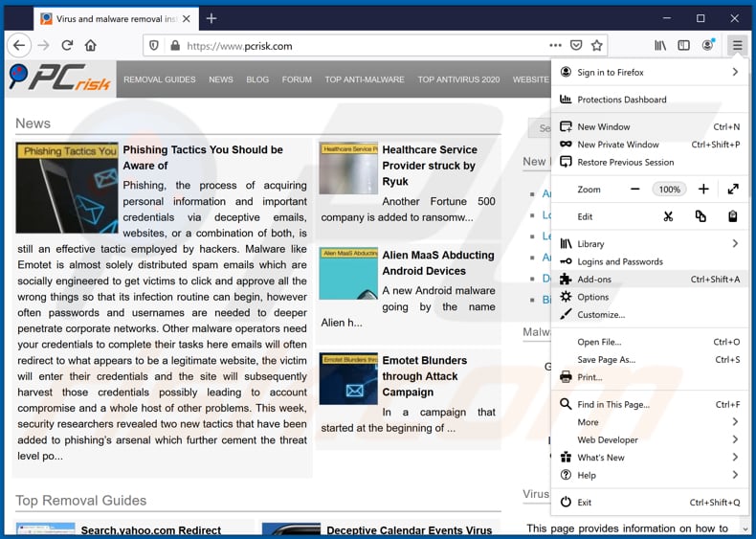
Task: Click Phishing Tactics article thumbnail
Action: pyautogui.click(x=67, y=188)
